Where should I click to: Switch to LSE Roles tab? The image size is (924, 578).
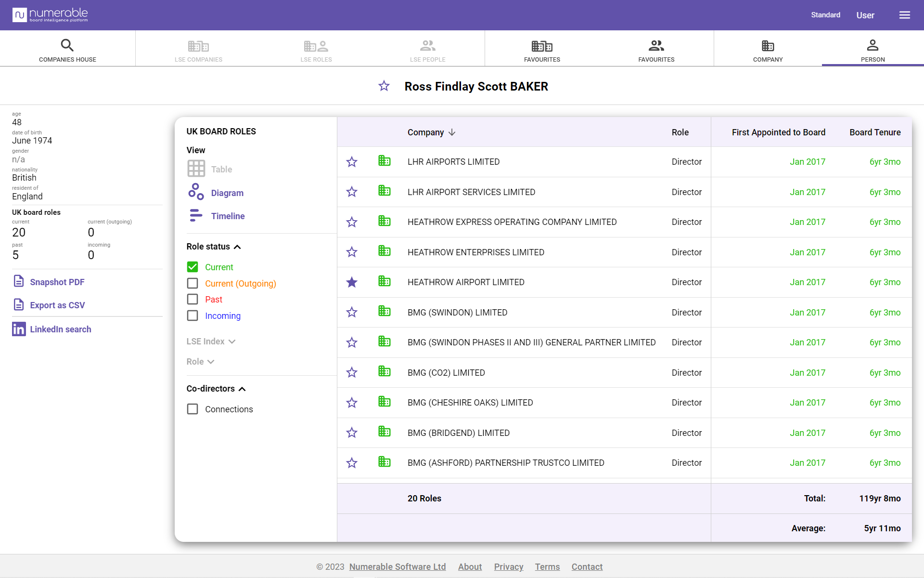(x=316, y=50)
